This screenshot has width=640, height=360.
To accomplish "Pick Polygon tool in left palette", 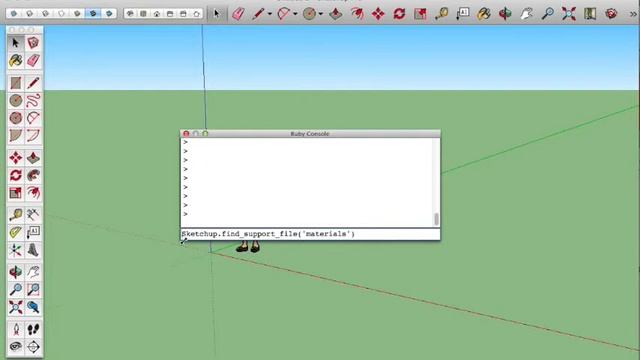I will click(16, 118).
